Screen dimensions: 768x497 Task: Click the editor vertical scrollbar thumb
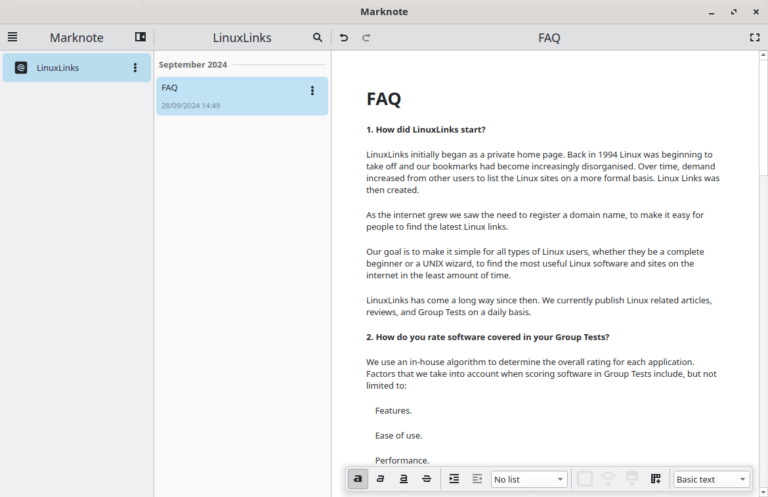point(763,118)
